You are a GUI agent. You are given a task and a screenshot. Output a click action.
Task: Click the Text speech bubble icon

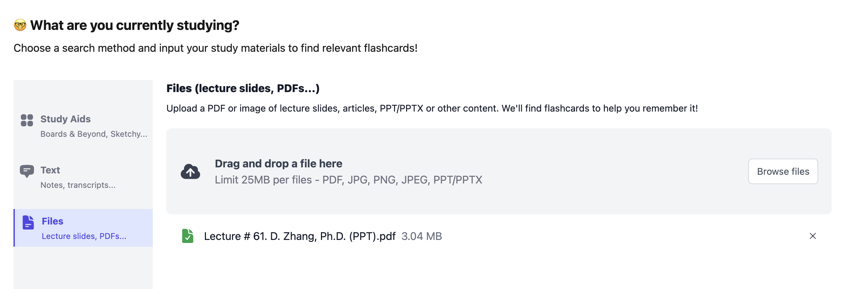click(27, 171)
